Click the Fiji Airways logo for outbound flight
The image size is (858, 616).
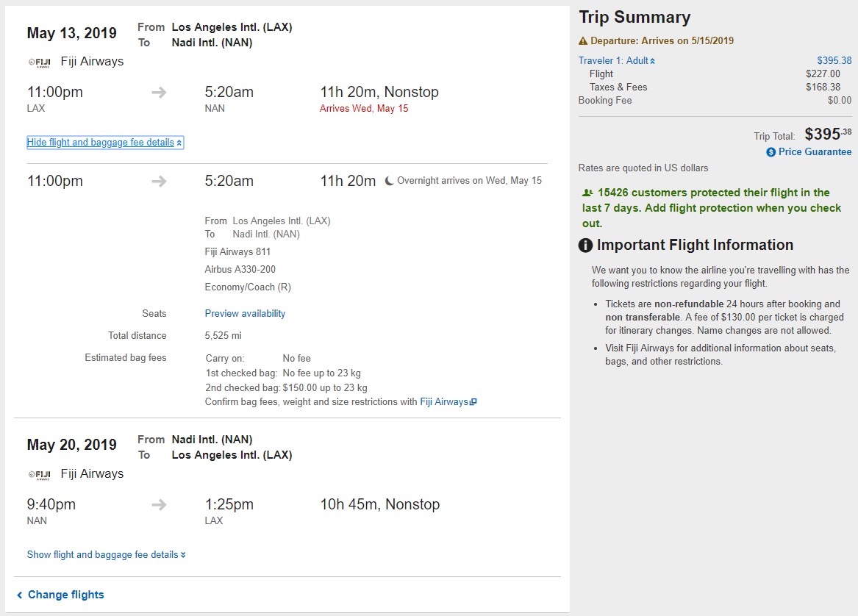38,62
